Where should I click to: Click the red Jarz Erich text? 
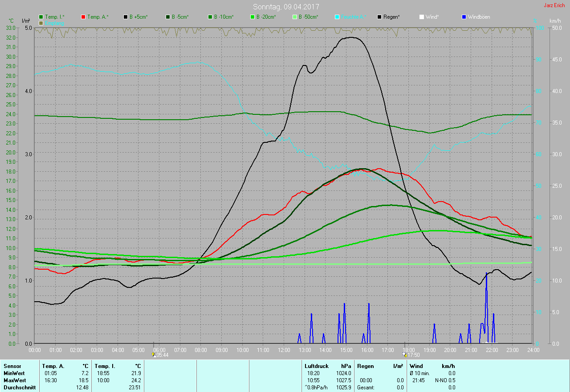point(554,5)
